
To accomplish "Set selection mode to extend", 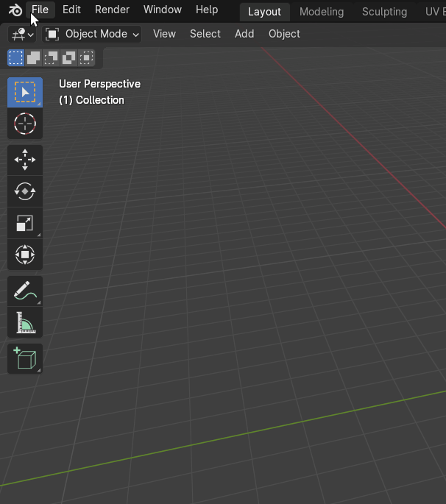I will coord(33,58).
